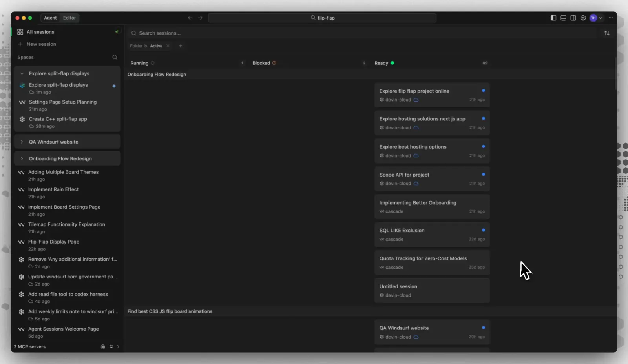Open the Untitled session card
The image size is (628, 364).
click(x=432, y=291)
